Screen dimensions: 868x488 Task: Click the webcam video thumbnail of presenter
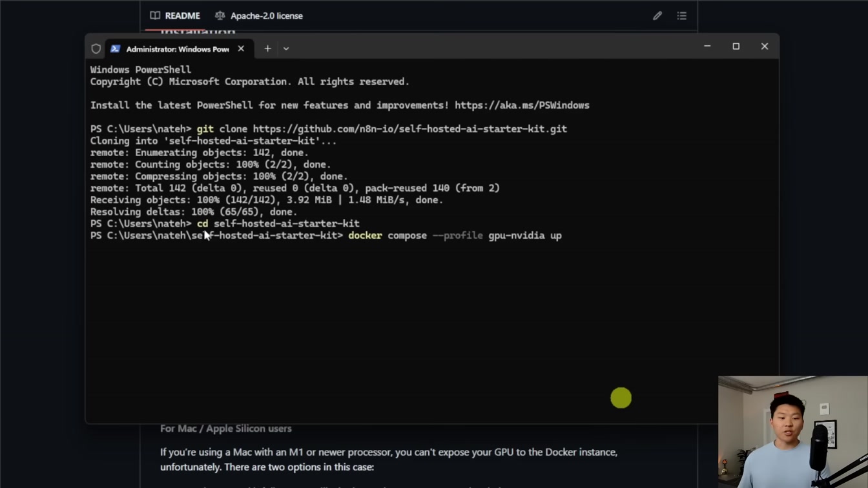coord(793,432)
